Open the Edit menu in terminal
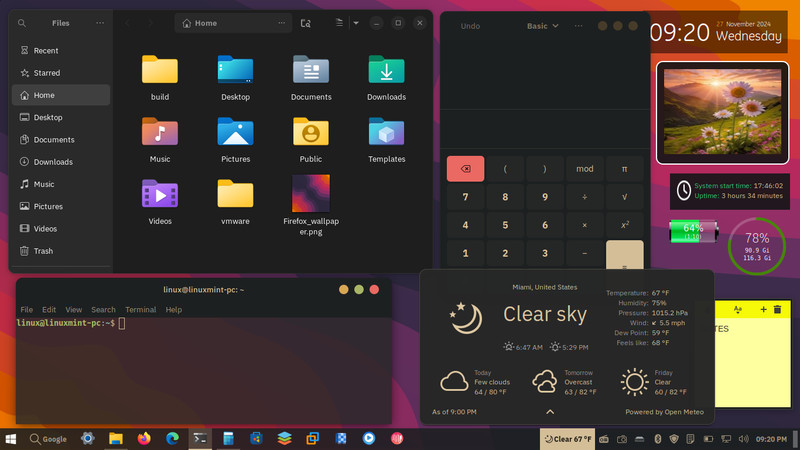The height and width of the screenshot is (450, 800). [49, 310]
